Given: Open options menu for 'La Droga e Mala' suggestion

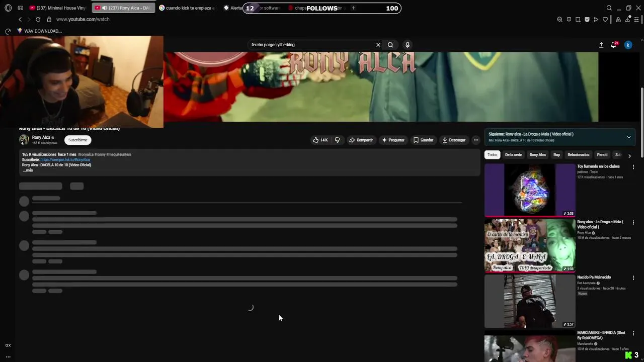Looking at the screenshot, I should coord(633,222).
